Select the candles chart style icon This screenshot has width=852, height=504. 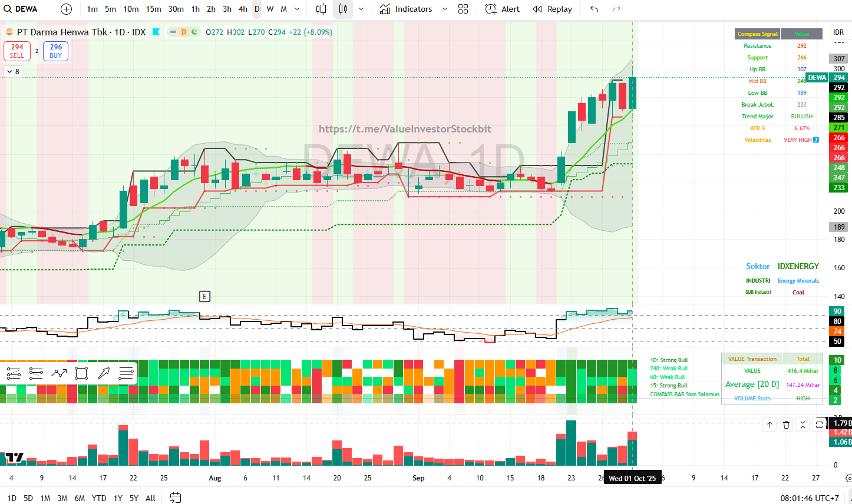[x=344, y=9]
